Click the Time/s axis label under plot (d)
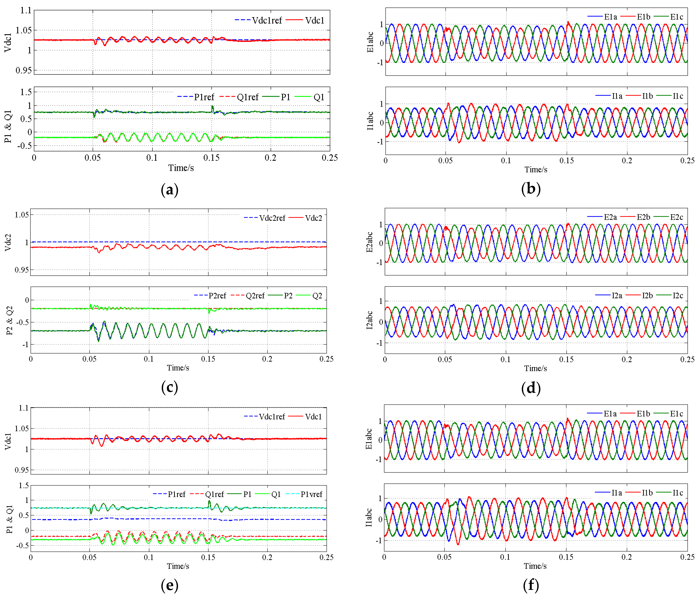 tap(535, 368)
